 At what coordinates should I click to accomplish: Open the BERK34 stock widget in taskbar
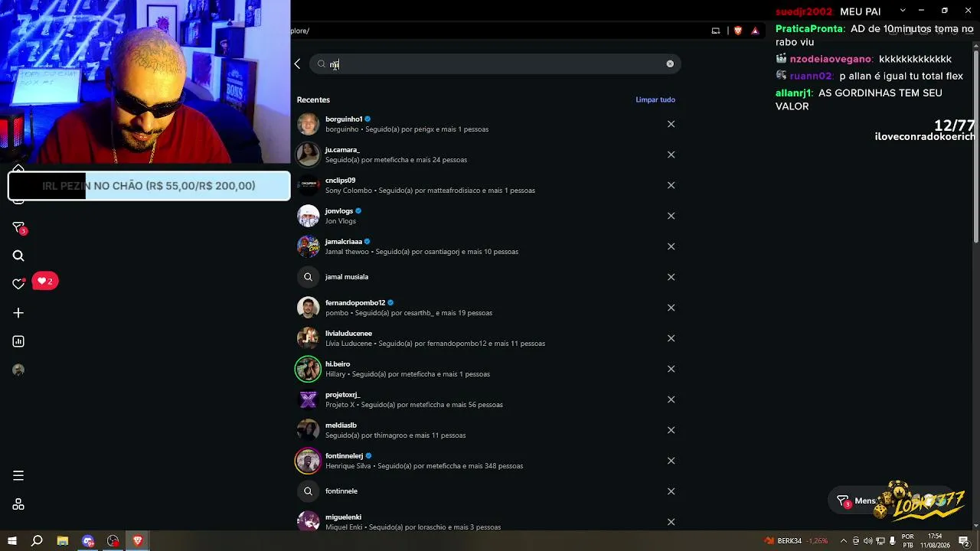(796, 541)
